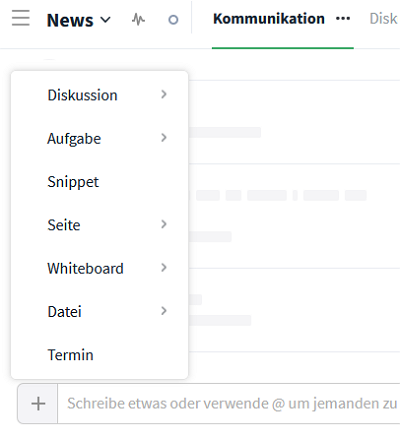Screen dimensions: 400x438
Task: Expand the Datei submenu arrow
Action: click(164, 311)
